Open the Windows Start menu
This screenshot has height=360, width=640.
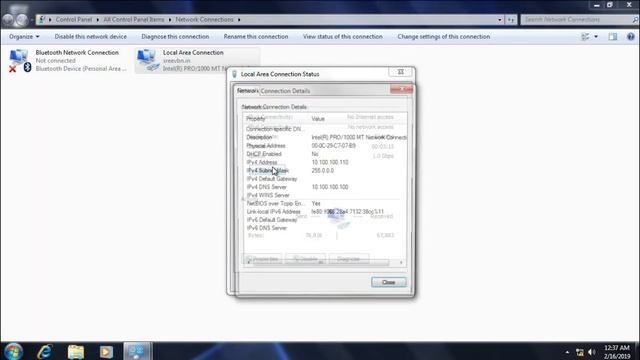pyautogui.click(x=13, y=351)
